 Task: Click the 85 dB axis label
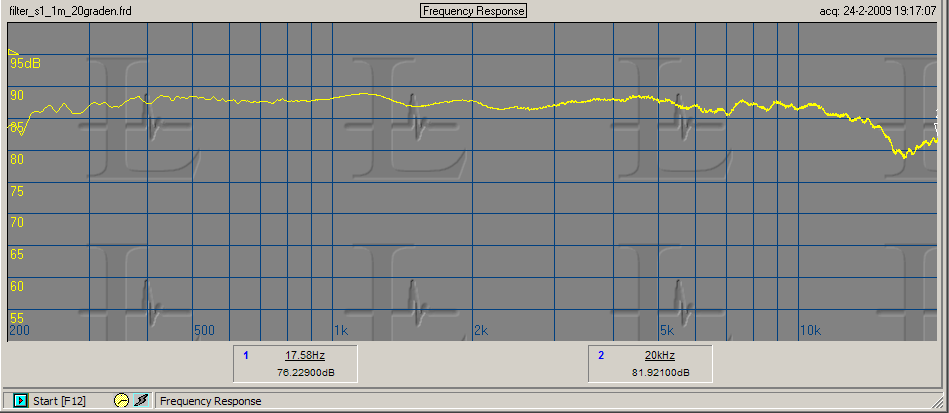16,127
